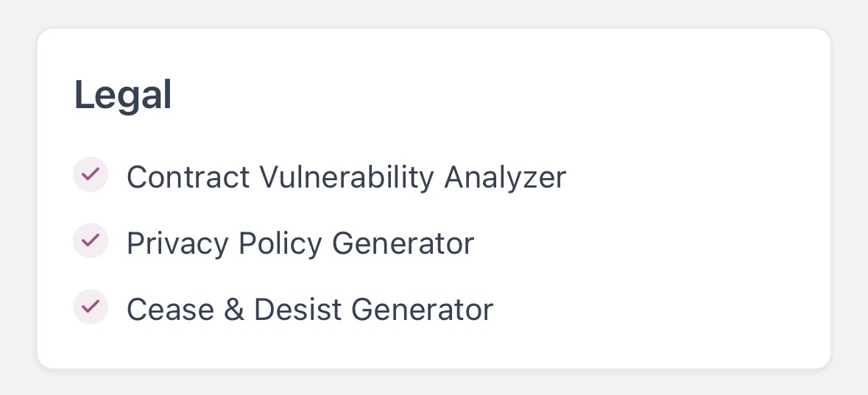This screenshot has width=868, height=395.
Task: Click the word "Analyzer" in the first item
Action: pos(505,177)
